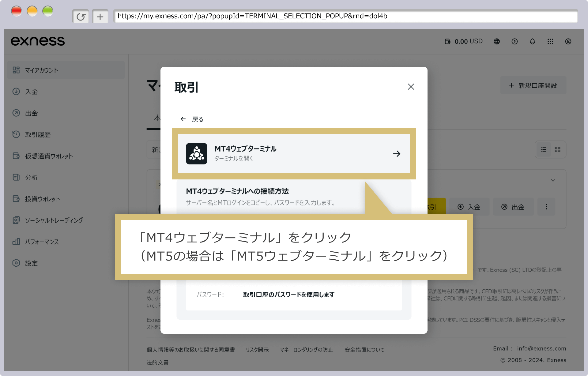Viewport: 588px width, 376px height.
Task: Open パフォーマンス in sidebar
Action: (66, 242)
